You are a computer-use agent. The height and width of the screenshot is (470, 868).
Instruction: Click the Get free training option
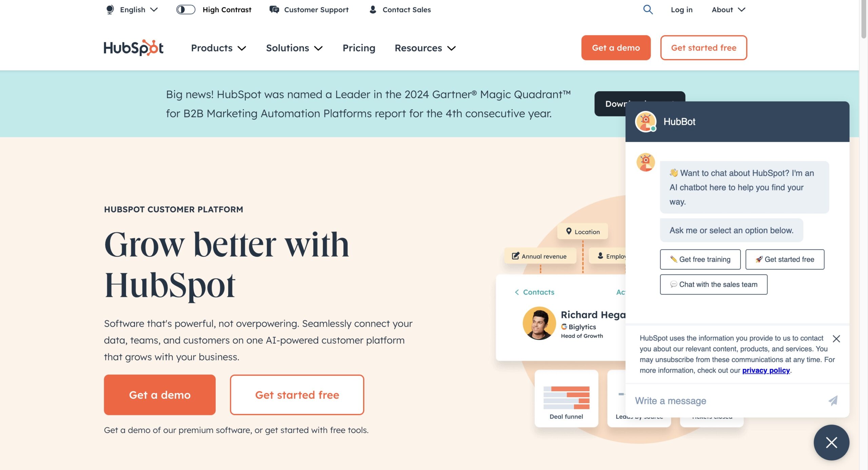(x=700, y=259)
